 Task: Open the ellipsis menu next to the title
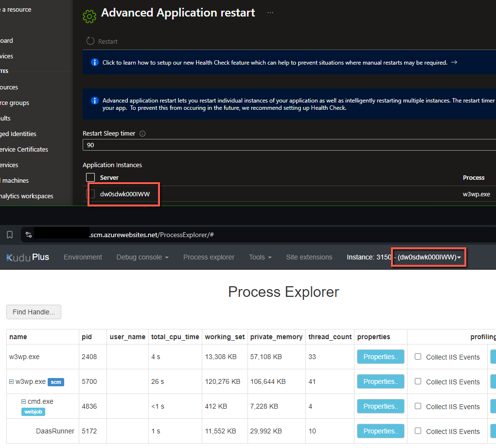point(270,13)
